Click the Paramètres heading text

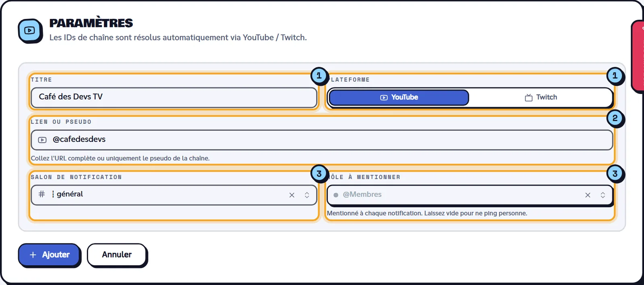[x=91, y=23]
